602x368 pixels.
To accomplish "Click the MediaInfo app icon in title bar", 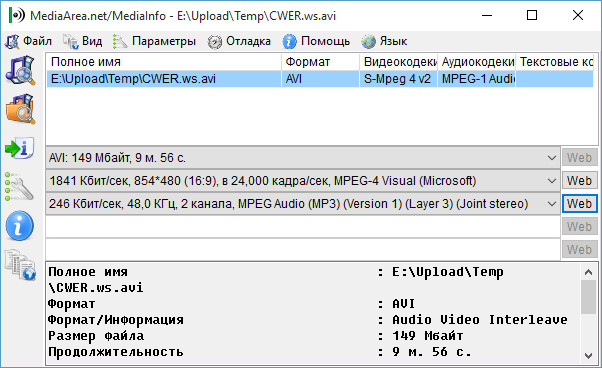I will (17, 15).
